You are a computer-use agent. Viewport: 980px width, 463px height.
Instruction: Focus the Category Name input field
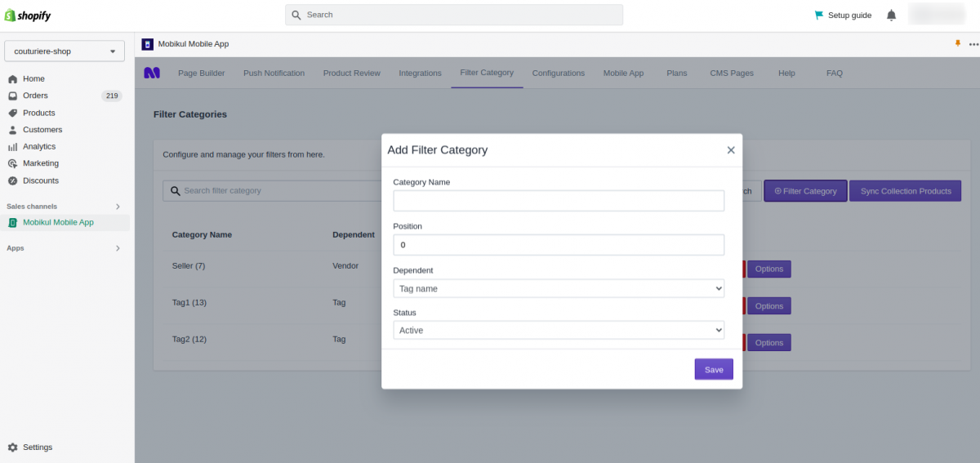coord(559,201)
